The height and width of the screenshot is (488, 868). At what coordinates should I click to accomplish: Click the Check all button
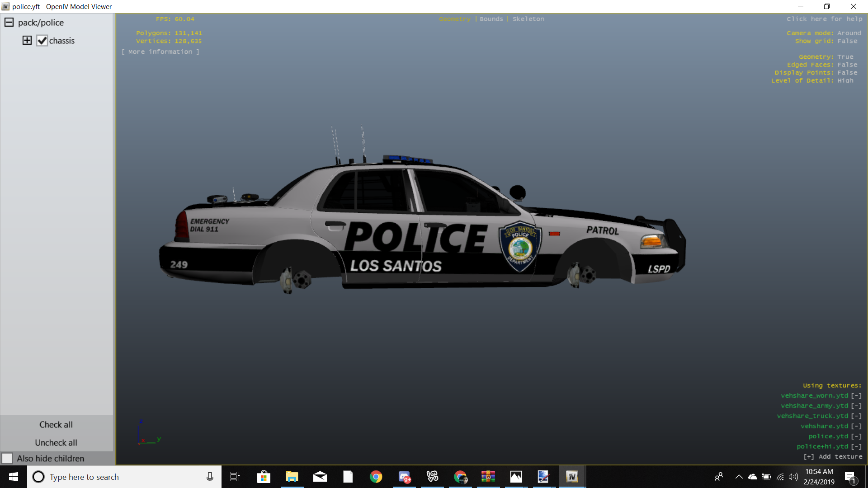click(x=56, y=425)
